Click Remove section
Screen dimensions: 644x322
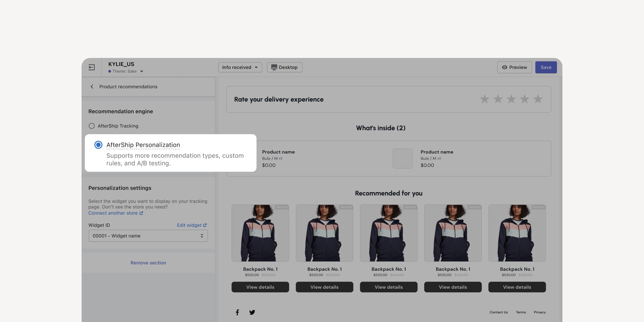click(x=148, y=263)
